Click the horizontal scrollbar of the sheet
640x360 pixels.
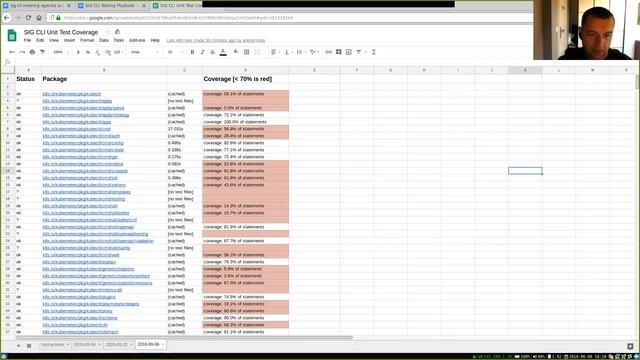tap(184, 338)
